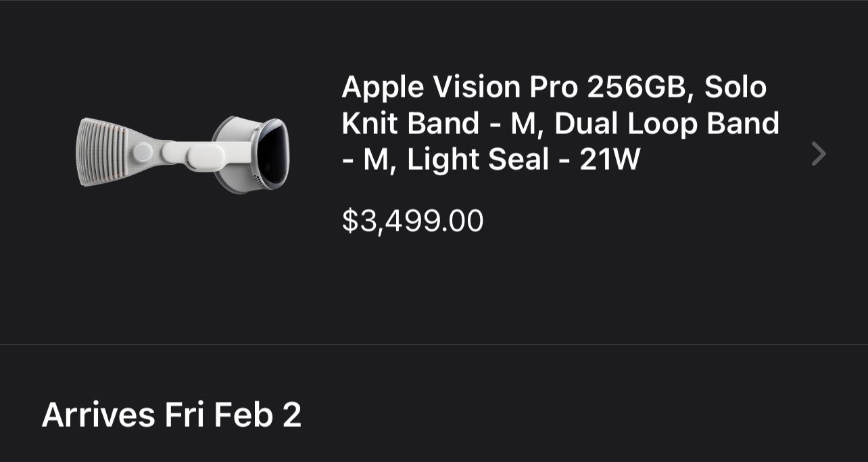Tap the Apple Vision Pro headset thumbnail
868x462 pixels.
(x=183, y=154)
